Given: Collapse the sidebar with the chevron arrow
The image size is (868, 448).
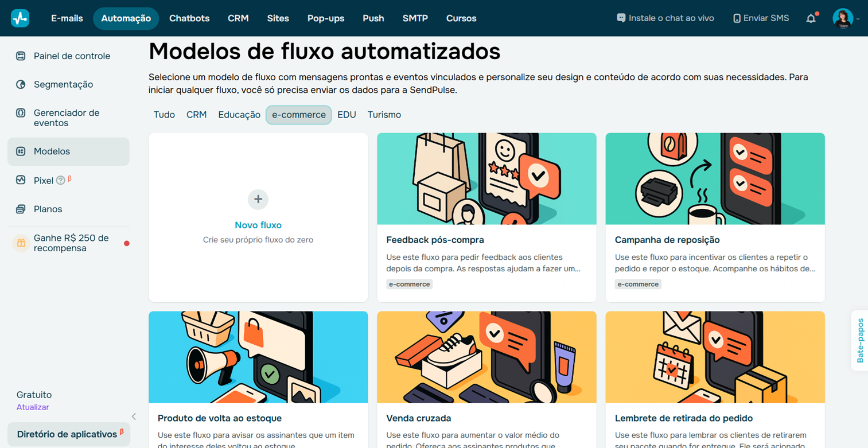Looking at the screenshot, I should [134, 416].
